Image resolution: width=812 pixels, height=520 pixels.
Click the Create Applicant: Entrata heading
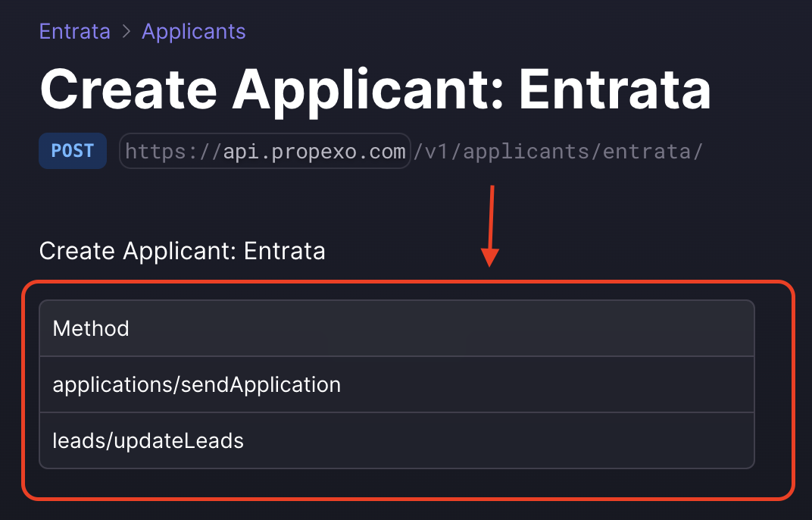[375, 89]
